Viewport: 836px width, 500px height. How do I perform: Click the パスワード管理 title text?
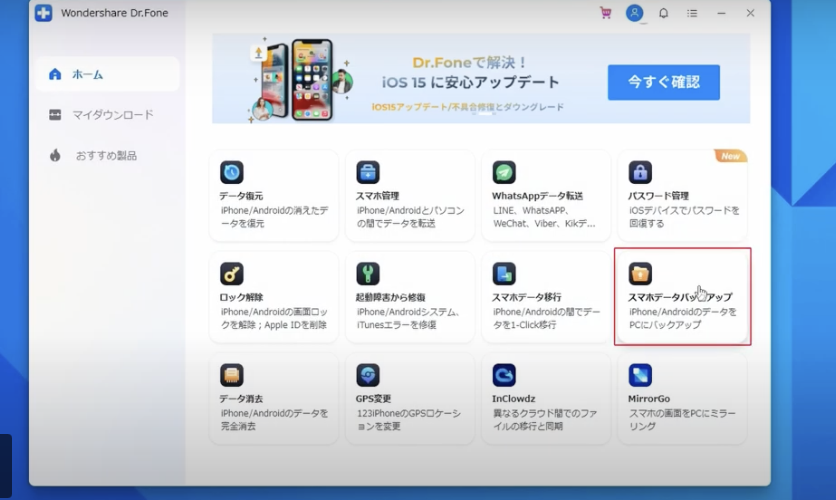[x=658, y=196]
